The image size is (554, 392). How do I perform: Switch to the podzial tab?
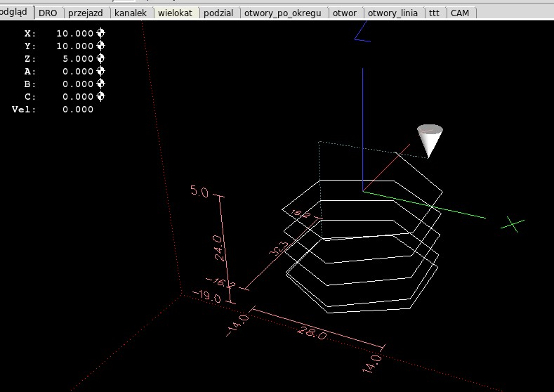(218, 13)
